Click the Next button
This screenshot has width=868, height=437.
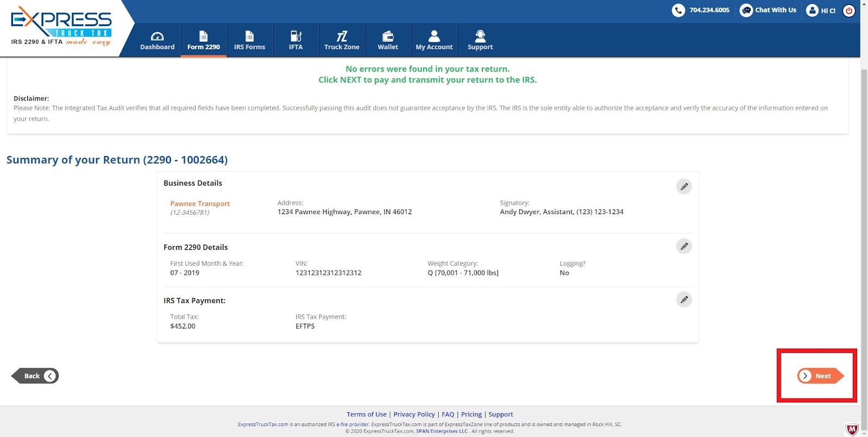pyautogui.click(x=820, y=376)
